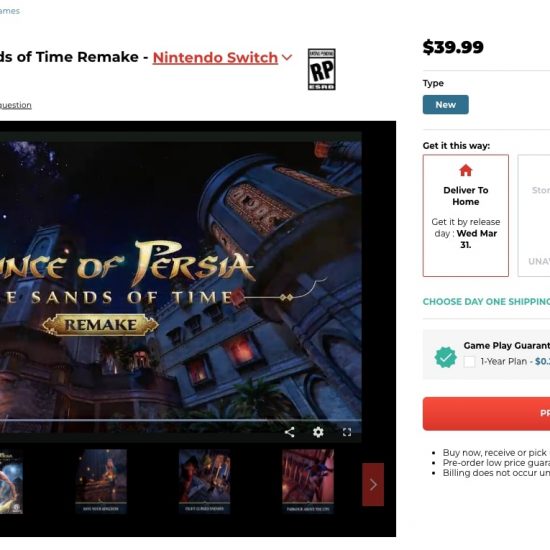This screenshot has height=550, width=550.
Task: Open video settings gear icon
Action: pos(318,432)
